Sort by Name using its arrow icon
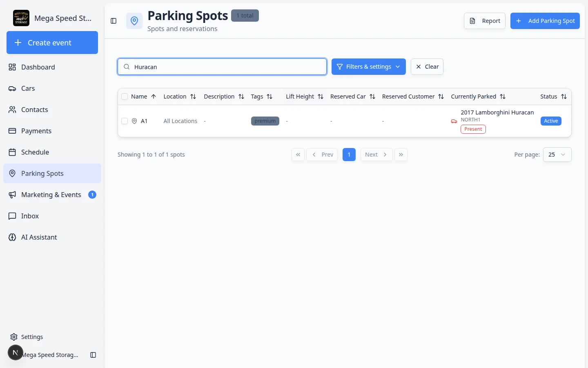 pyautogui.click(x=154, y=96)
